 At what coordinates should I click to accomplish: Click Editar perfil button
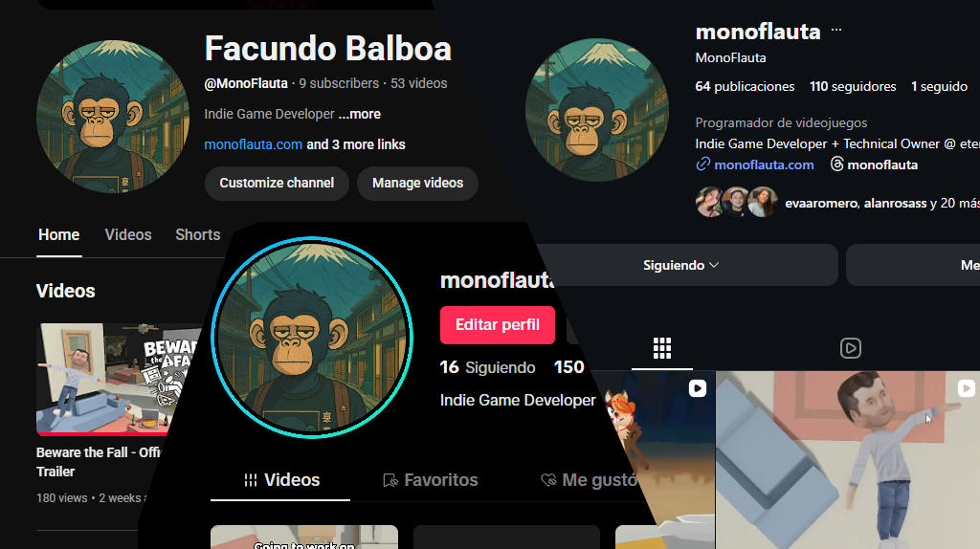click(x=498, y=325)
